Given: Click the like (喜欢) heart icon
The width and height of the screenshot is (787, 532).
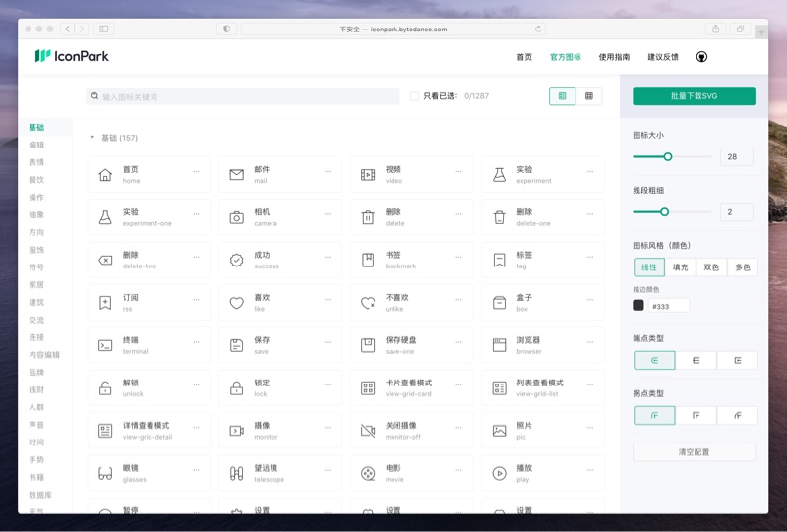Looking at the screenshot, I should point(236,303).
